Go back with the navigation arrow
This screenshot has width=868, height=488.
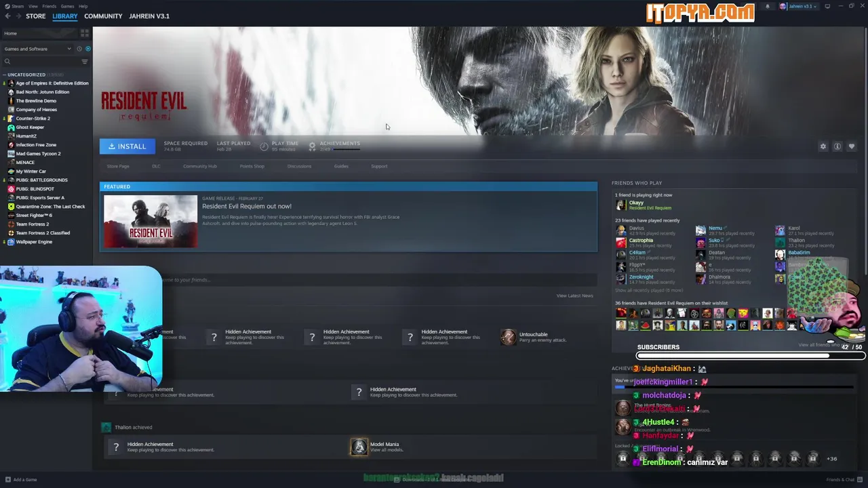click(x=7, y=16)
